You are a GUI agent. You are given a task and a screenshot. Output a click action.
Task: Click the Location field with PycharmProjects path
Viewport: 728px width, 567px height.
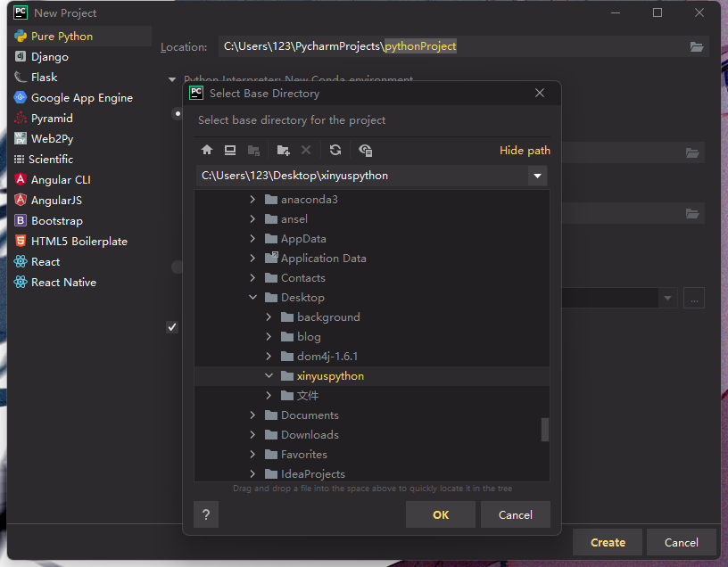click(x=452, y=46)
